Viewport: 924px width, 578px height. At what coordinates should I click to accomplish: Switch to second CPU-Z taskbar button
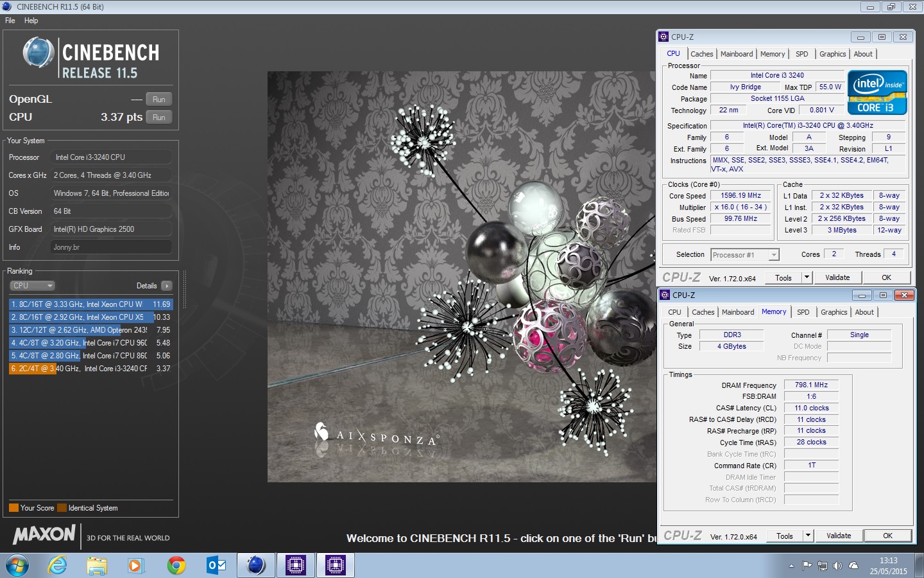click(336, 566)
